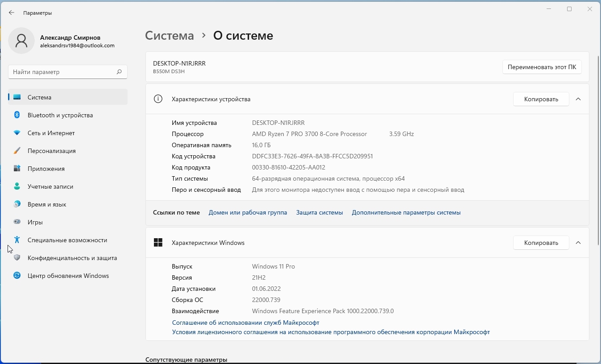Click the Имя устройства DESKTOP-N1RJRRR value
Viewport: 601px width, 364px height.
click(278, 123)
